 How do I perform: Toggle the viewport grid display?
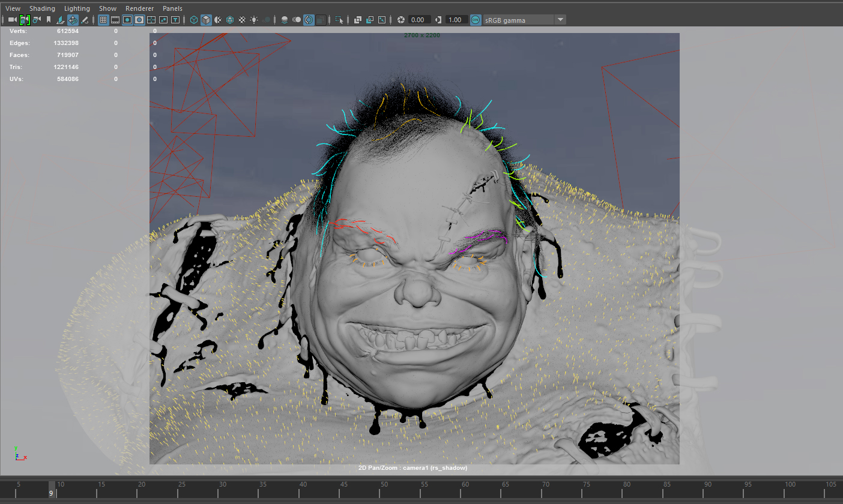[103, 20]
